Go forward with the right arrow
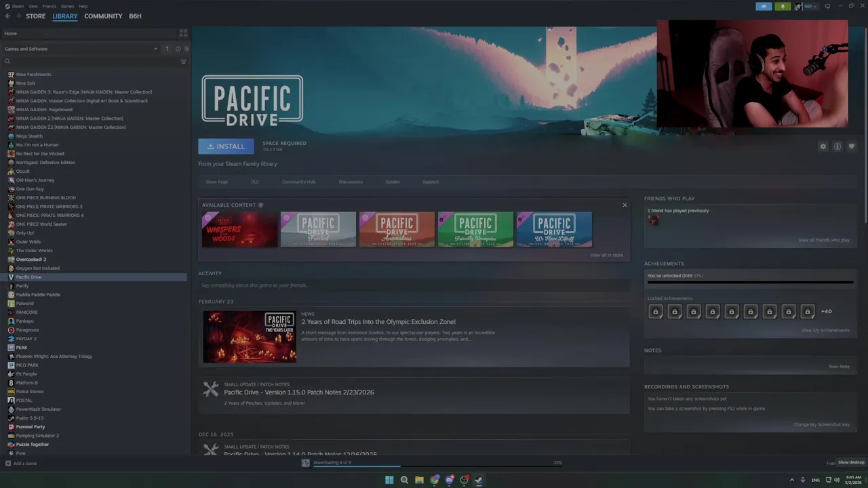Screen dimensions: 868x488 pyautogui.click(x=18, y=16)
